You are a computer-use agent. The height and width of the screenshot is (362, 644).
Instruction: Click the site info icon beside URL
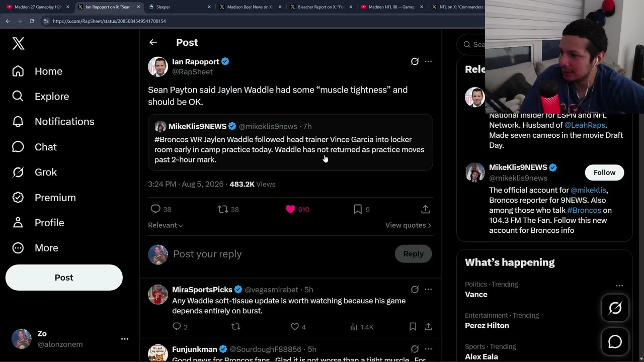click(46, 21)
